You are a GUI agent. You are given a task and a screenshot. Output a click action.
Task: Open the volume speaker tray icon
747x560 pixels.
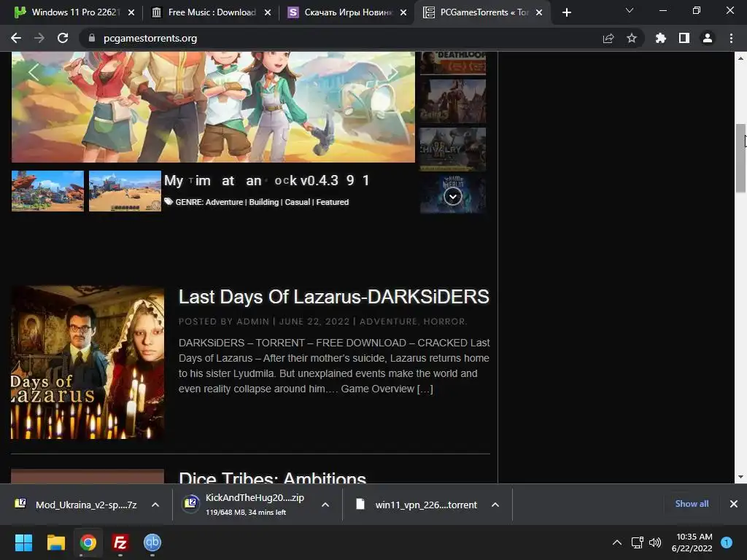(656, 542)
